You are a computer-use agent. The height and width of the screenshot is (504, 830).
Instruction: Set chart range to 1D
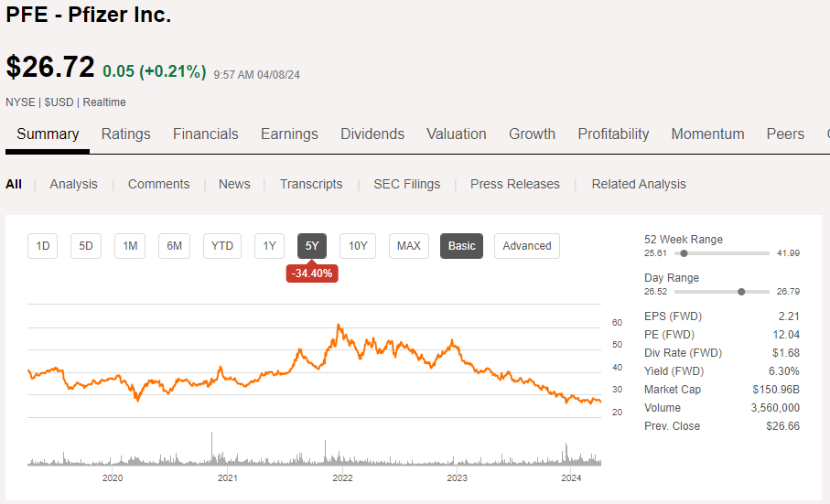[42, 246]
